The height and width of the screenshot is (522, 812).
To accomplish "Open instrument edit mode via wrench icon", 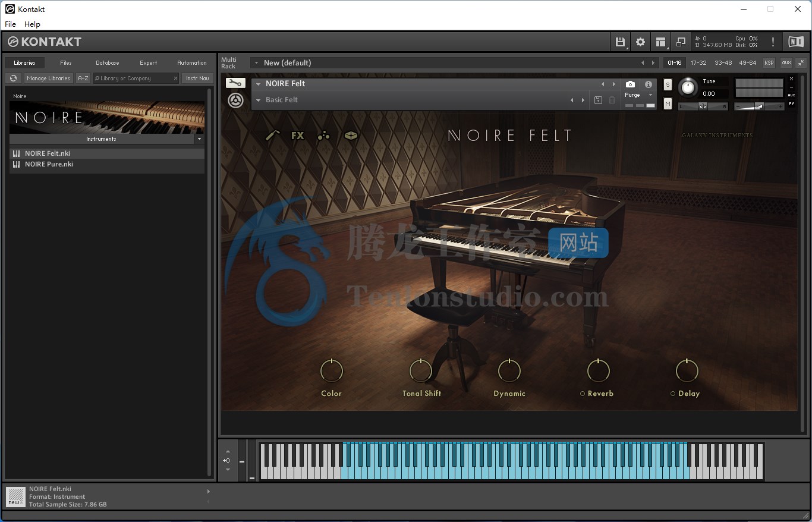I will tap(235, 83).
